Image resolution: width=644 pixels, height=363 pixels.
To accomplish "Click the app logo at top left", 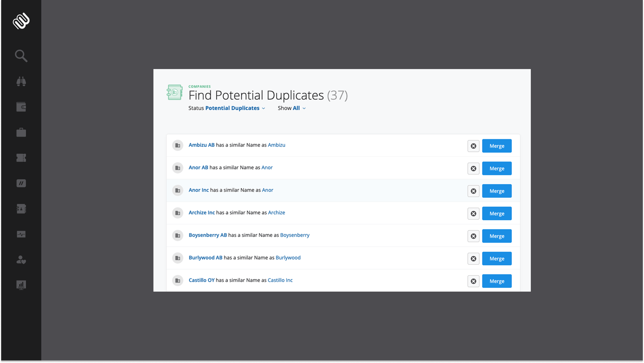I will tap(21, 21).
